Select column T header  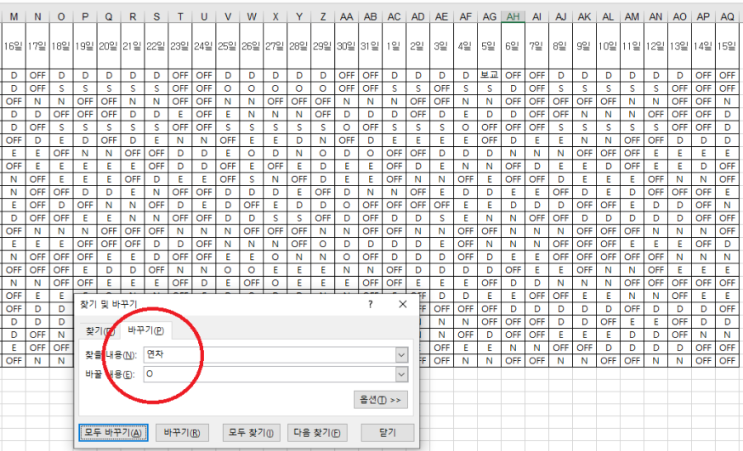180,17
